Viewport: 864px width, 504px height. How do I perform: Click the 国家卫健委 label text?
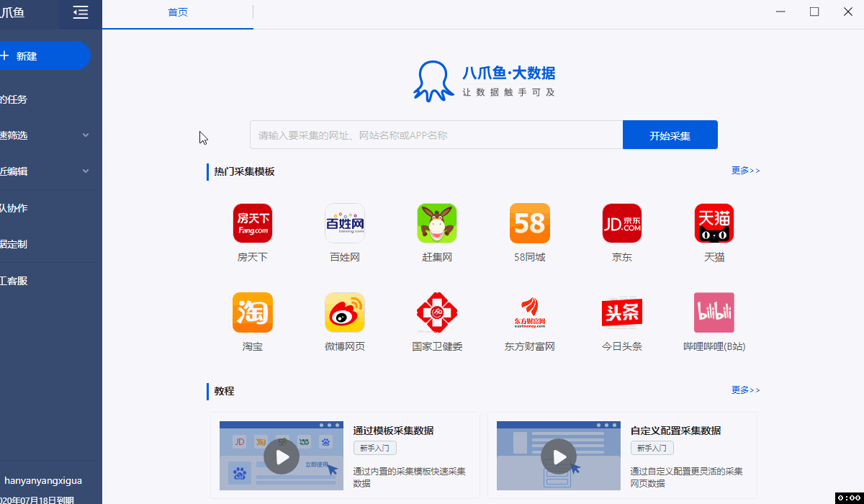click(437, 346)
